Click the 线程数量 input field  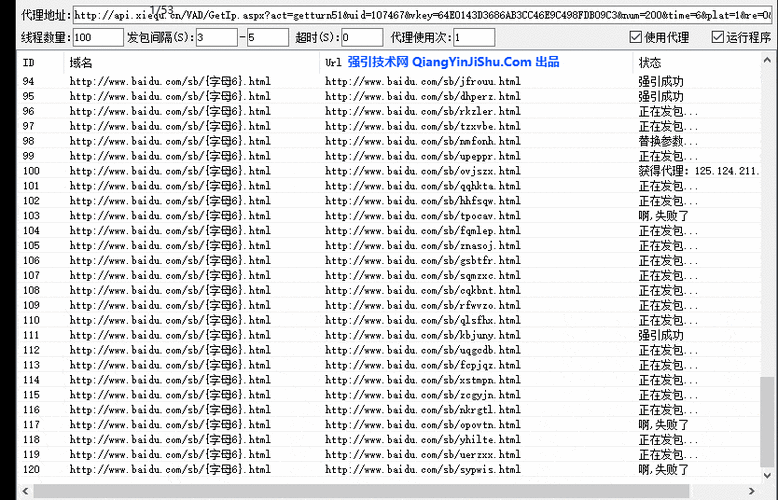98,37
